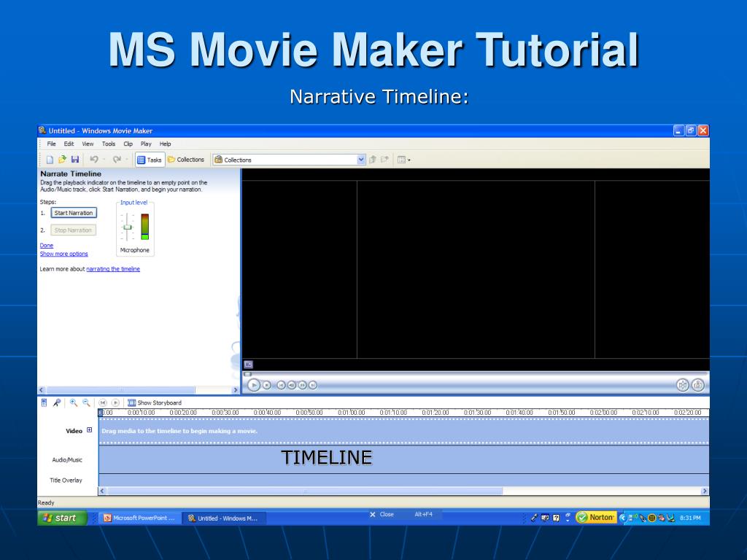Open the narrating the timeline help link
Viewport: 747px width, 560px height.
coord(113,269)
